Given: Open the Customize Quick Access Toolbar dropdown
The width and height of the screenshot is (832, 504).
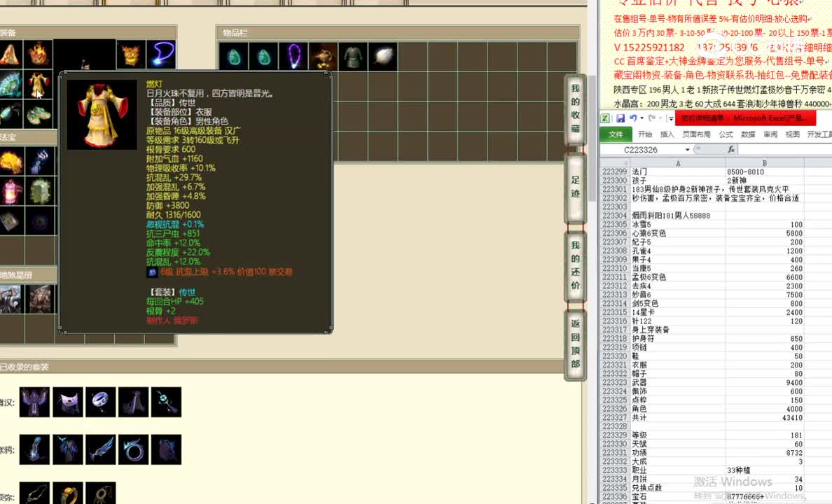Looking at the screenshot, I should 671,118.
